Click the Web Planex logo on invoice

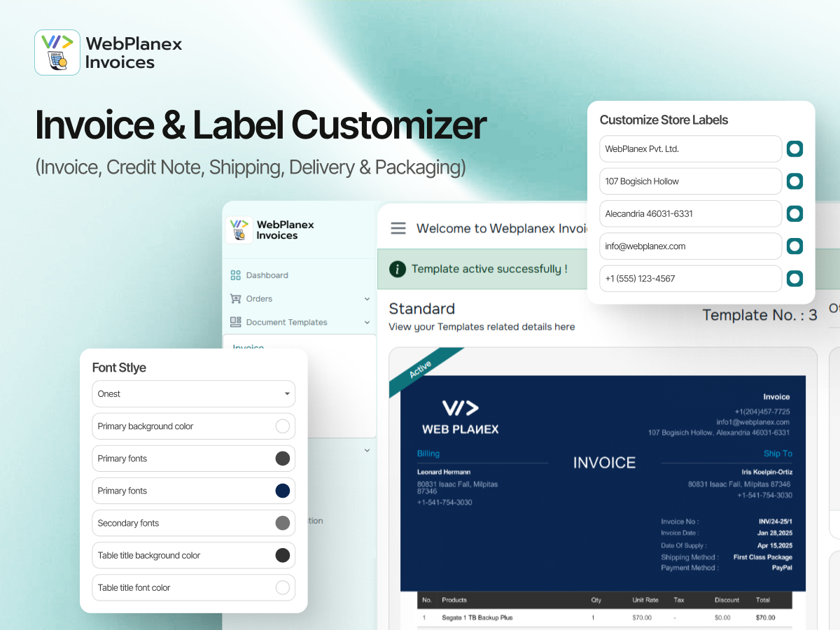coord(461,416)
